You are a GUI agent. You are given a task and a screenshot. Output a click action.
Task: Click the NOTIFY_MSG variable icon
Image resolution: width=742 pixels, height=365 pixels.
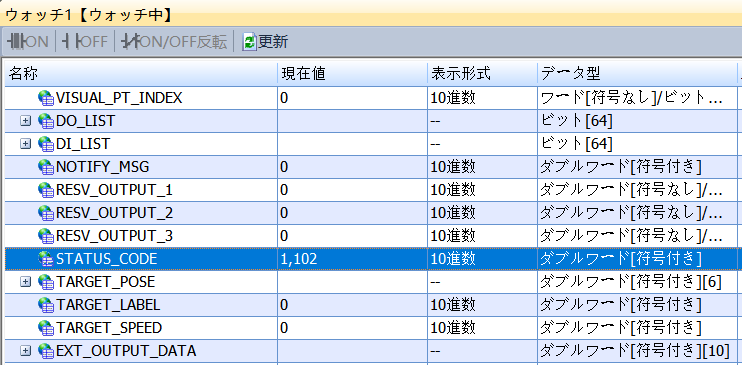pyautogui.click(x=46, y=167)
